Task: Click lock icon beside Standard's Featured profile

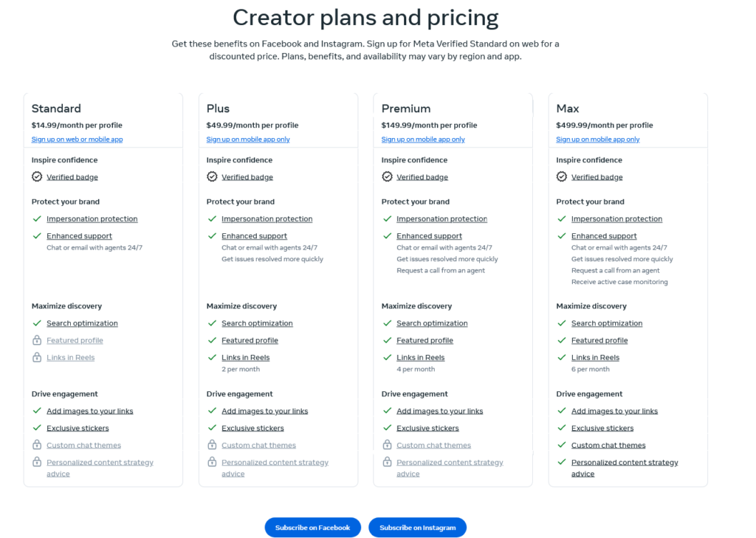Action: (x=37, y=340)
